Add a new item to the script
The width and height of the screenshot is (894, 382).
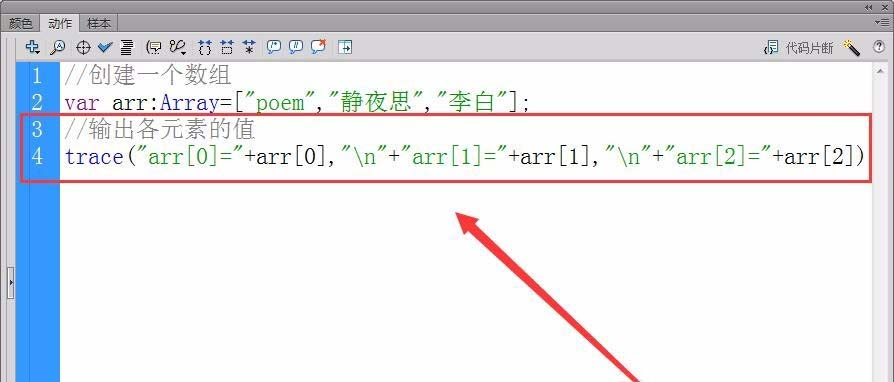pos(32,47)
